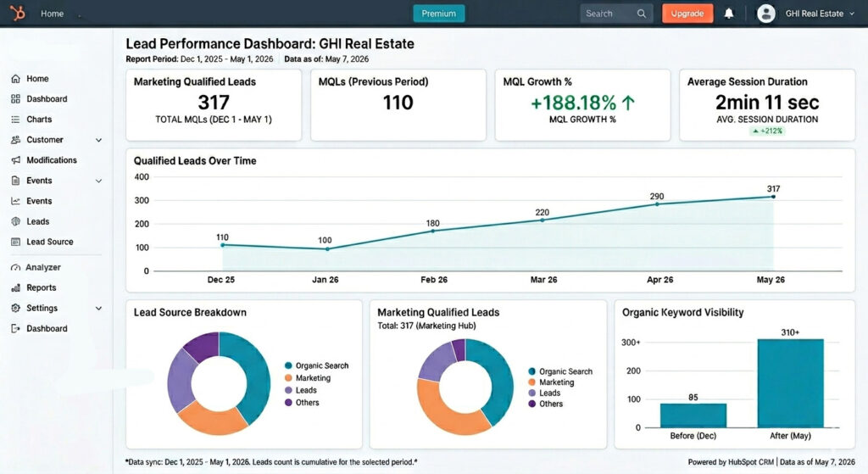Expand the Customer submenu chevron
This screenshot has height=474, width=868.
pyautogui.click(x=98, y=140)
